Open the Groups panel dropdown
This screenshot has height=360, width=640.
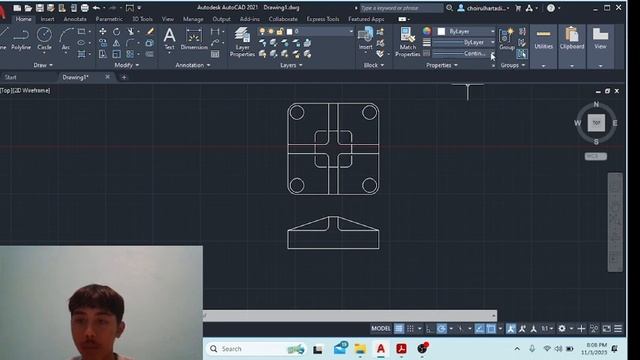coord(513,65)
